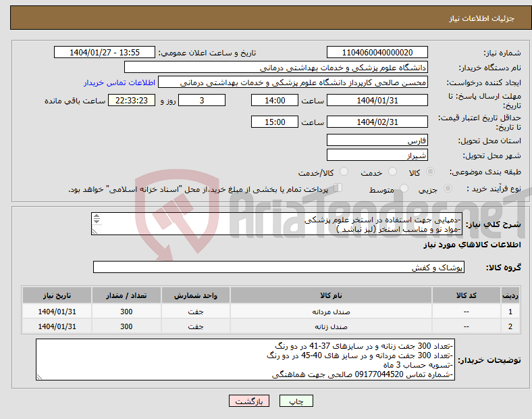Click the واحد شمارش column header
Image resolution: width=532 pixels, height=419 pixels.
[195, 295]
